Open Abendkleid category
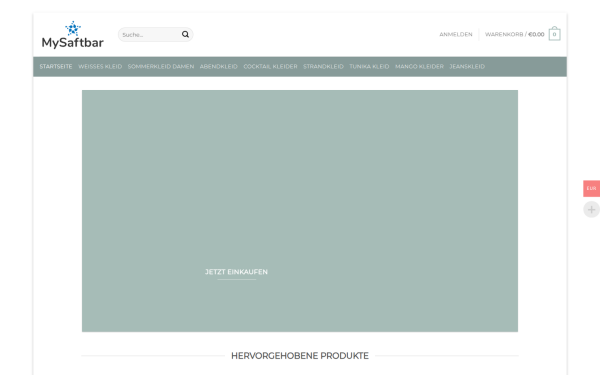Image resolution: width=600 pixels, height=375 pixels. point(218,67)
